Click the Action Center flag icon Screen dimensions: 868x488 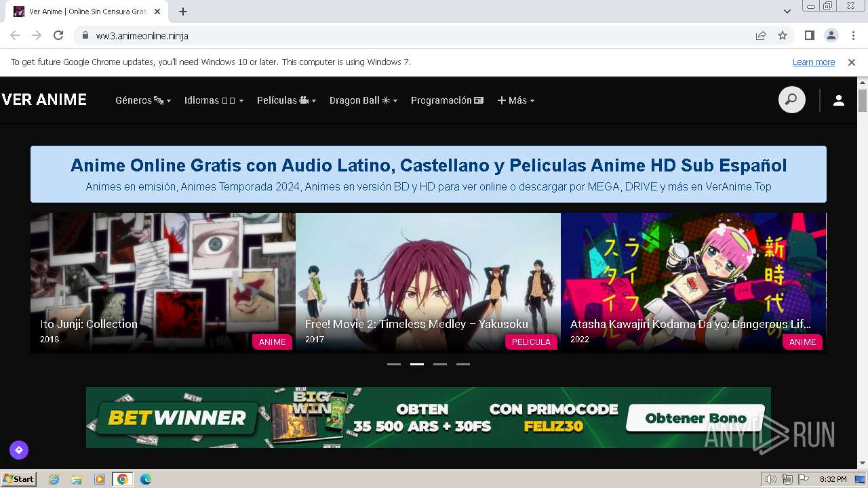click(804, 479)
